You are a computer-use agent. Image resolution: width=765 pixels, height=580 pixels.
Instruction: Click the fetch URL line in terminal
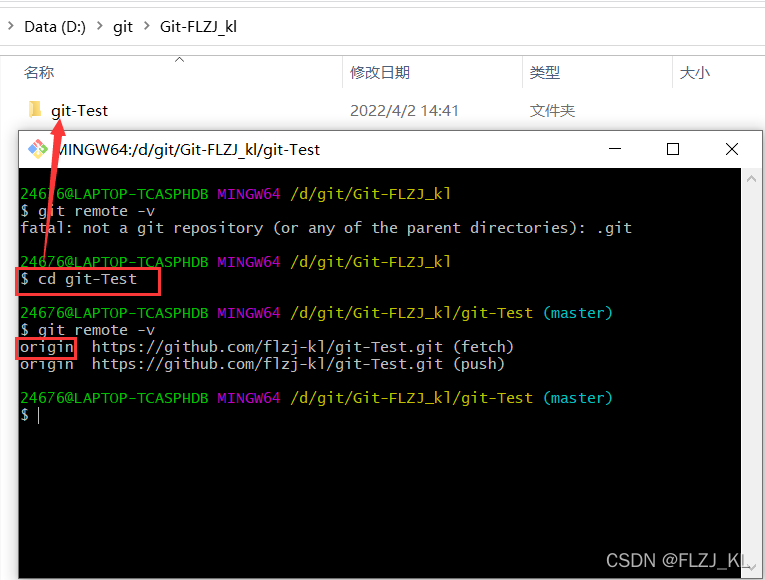click(267, 347)
